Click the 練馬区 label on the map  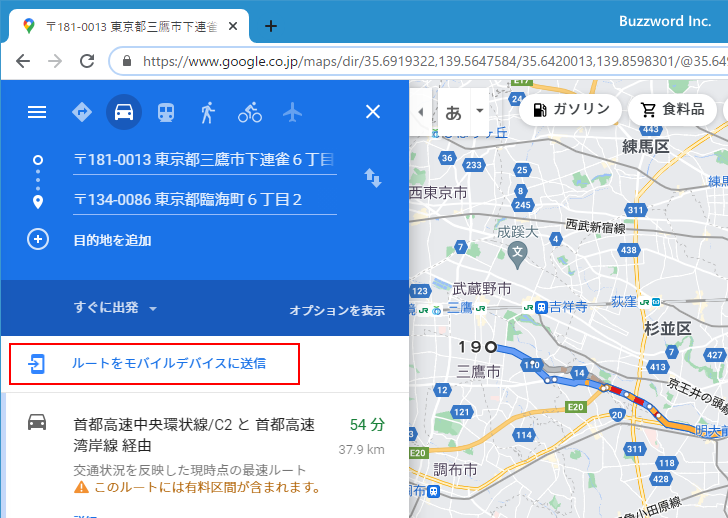(646, 147)
